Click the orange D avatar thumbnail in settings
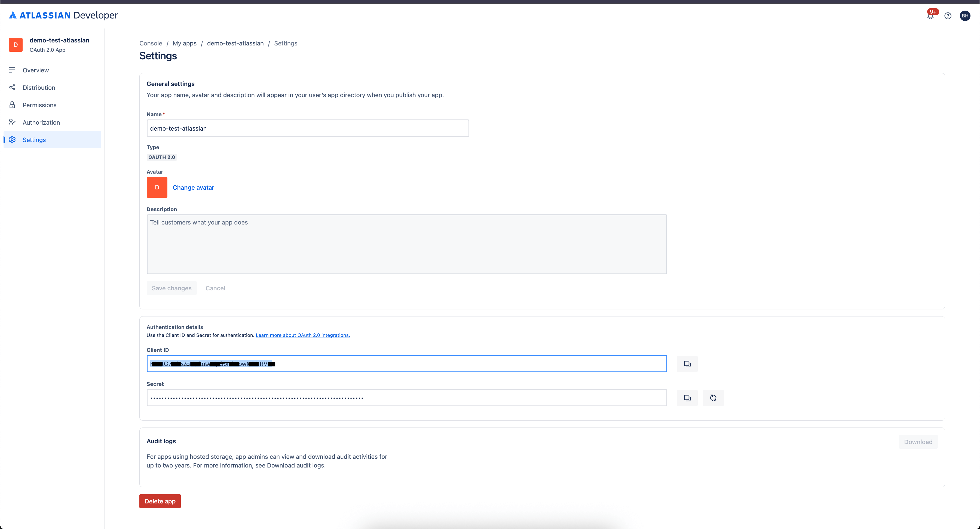Image resolution: width=980 pixels, height=529 pixels. coord(157,187)
